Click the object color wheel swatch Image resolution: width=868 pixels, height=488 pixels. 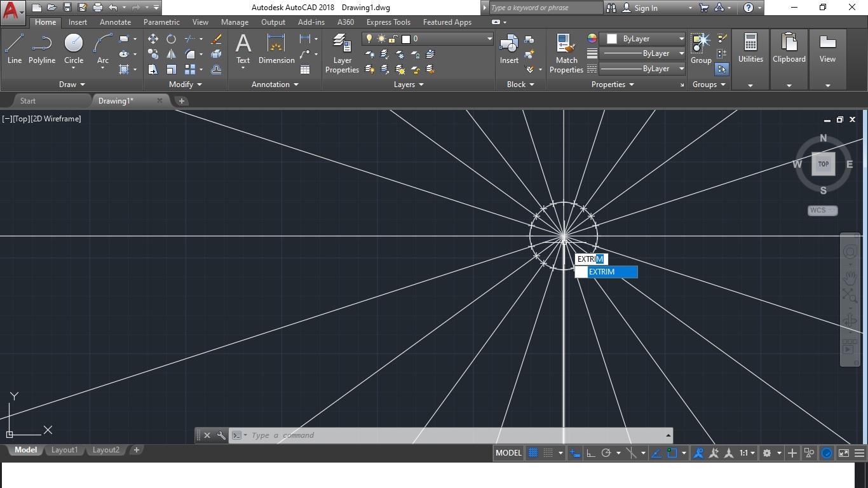[592, 39]
